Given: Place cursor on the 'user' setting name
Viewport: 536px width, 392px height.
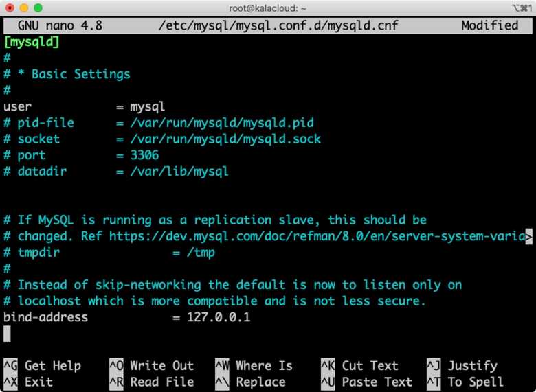Looking at the screenshot, I should click(18, 106).
